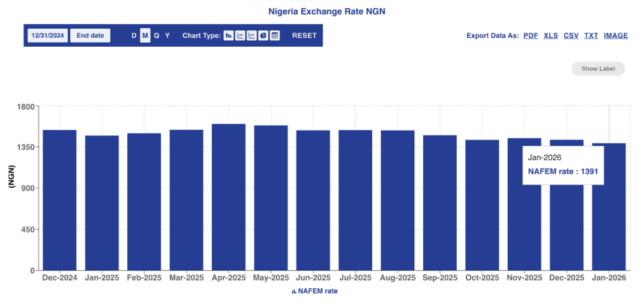Viewport: 644px width, 304px height.
Task: Choose the second line chart type icon
Action: 252,36
